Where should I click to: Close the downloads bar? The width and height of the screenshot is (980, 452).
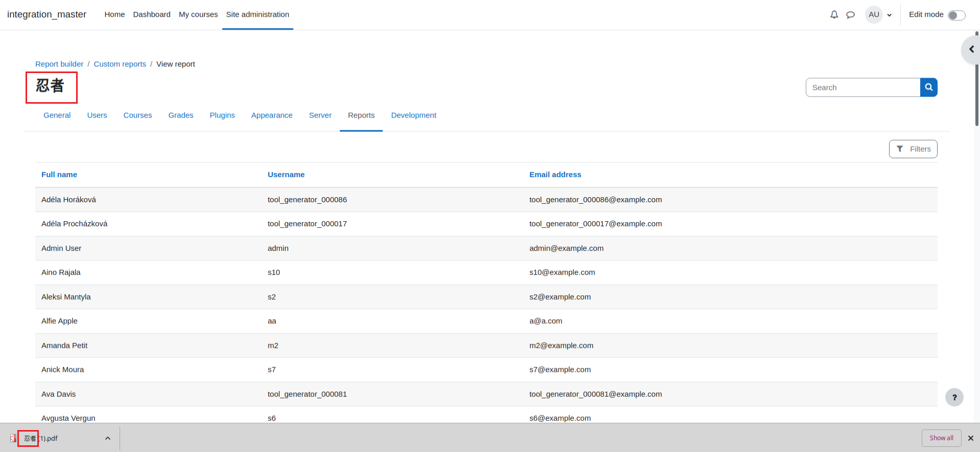pos(971,438)
